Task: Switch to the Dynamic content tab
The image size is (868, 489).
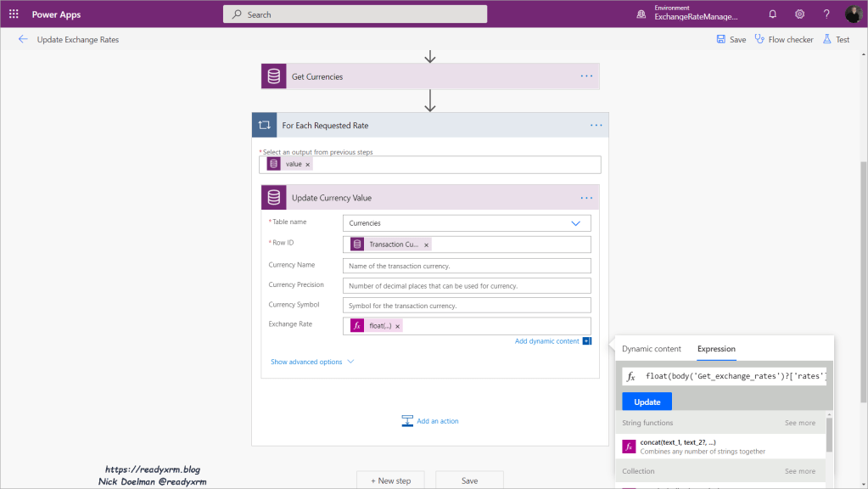Action: 651,349
